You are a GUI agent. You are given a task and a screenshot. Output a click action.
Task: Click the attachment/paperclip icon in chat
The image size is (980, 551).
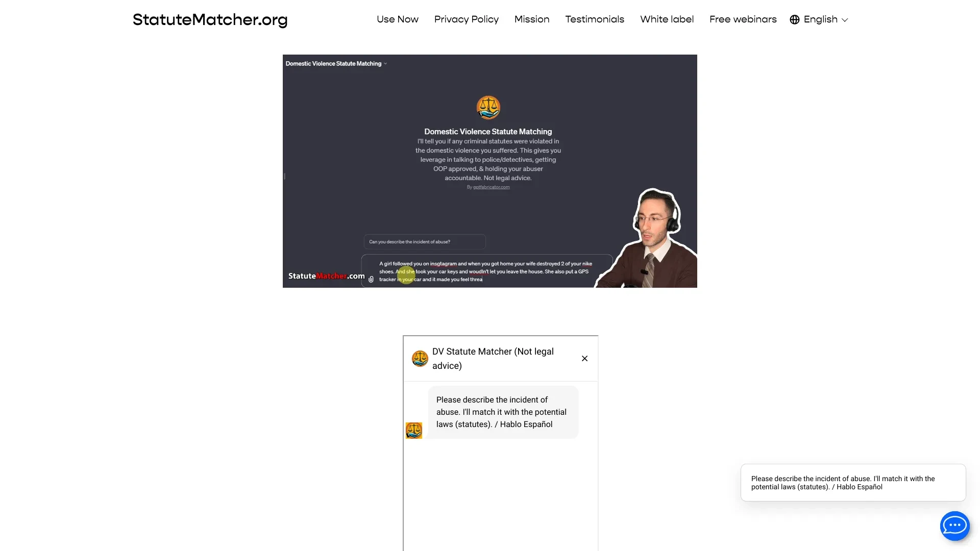pos(371,276)
